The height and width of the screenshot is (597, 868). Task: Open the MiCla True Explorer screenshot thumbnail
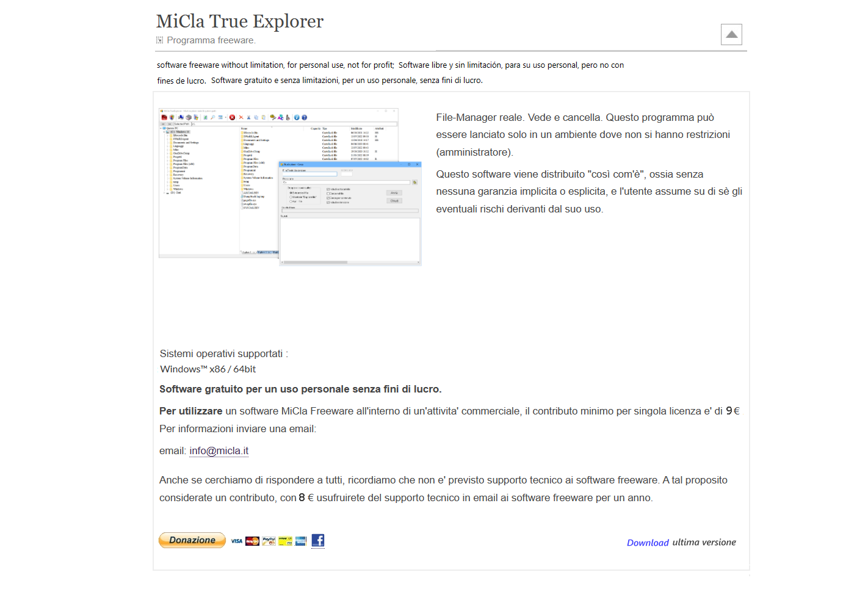click(290, 187)
